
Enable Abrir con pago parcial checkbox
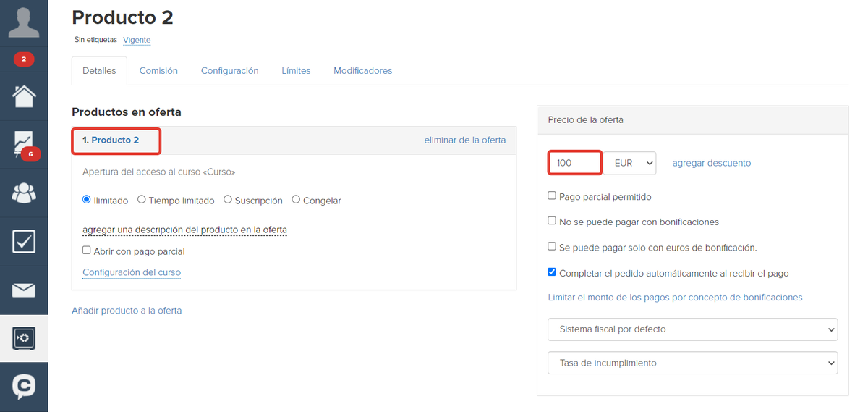point(87,251)
